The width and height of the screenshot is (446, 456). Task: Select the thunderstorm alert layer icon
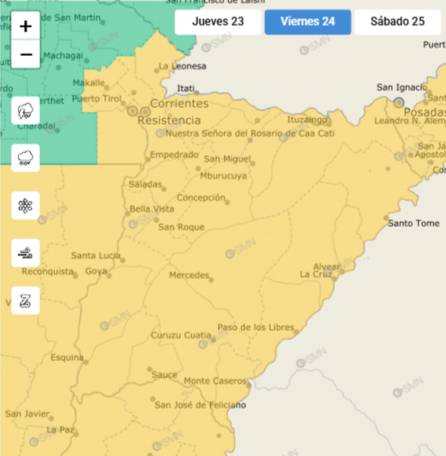25,111
